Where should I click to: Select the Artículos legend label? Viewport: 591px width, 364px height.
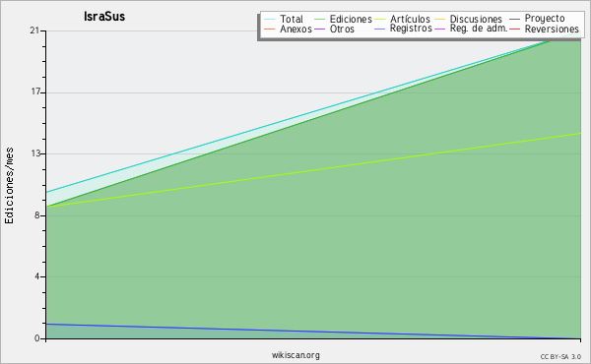[x=410, y=19]
